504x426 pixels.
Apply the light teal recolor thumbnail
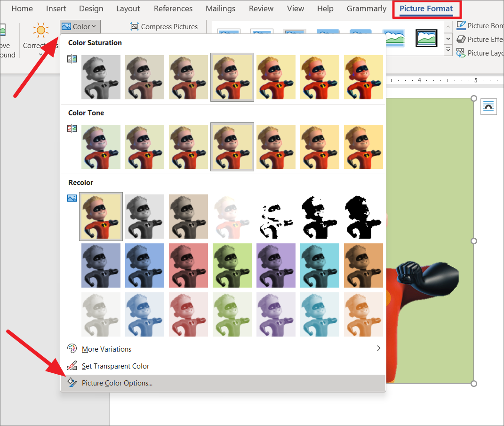click(320, 314)
